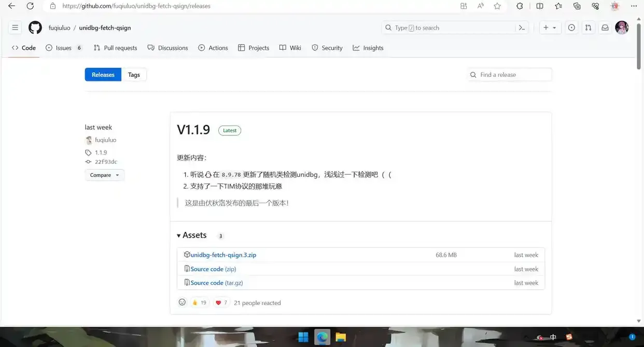Add page to favorites star icon
Screen dimensions: 644x347
(x=497, y=6)
